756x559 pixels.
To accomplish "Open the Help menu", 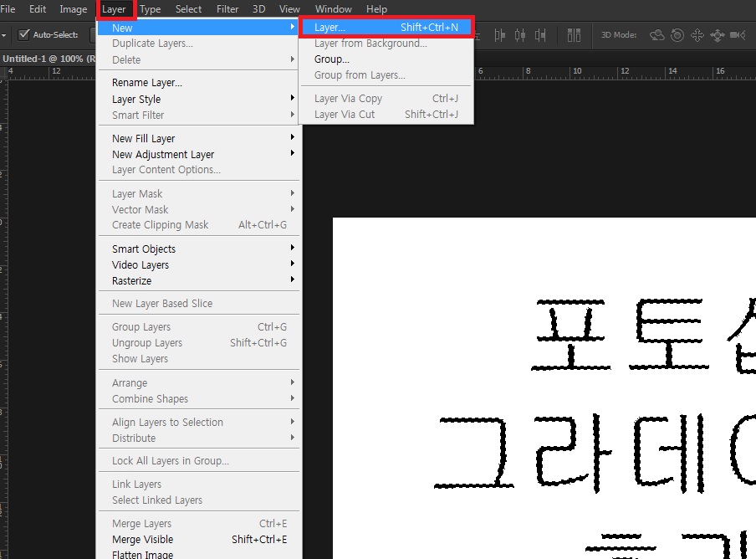I will [x=376, y=9].
